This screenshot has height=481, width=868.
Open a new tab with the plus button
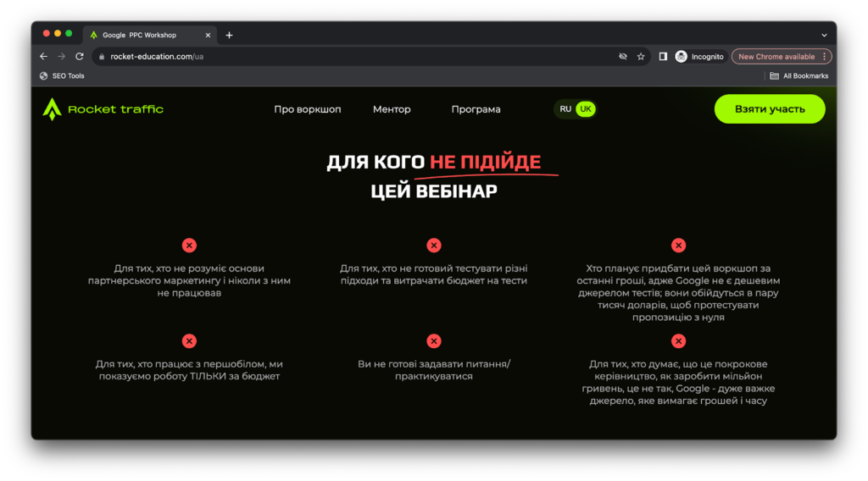229,35
